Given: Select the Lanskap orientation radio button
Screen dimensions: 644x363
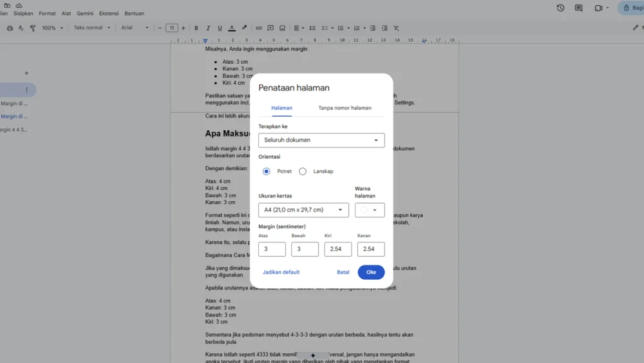Looking at the screenshot, I should tap(303, 172).
